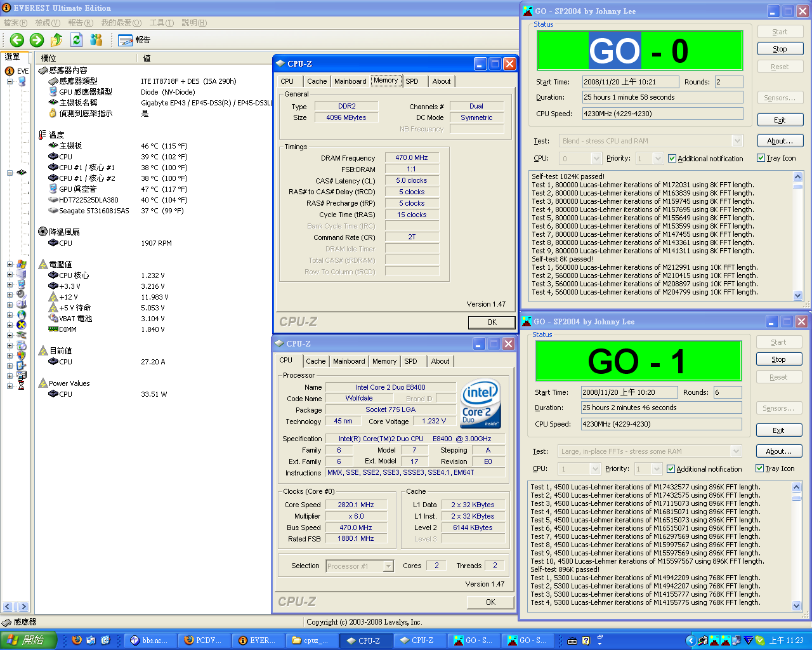Click the two-people users icon in toolbar
This screenshot has height=650, width=812.
click(x=96, y=40)
